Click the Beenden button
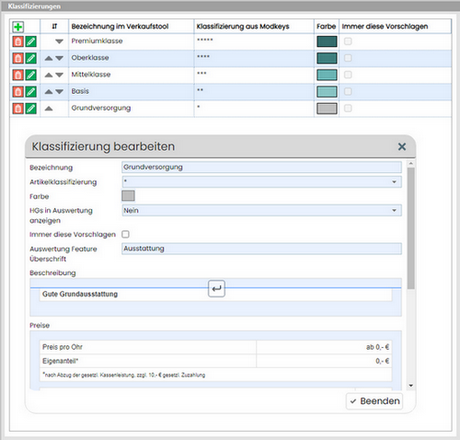This screenshot has width=460, height=440. (374, 401)
